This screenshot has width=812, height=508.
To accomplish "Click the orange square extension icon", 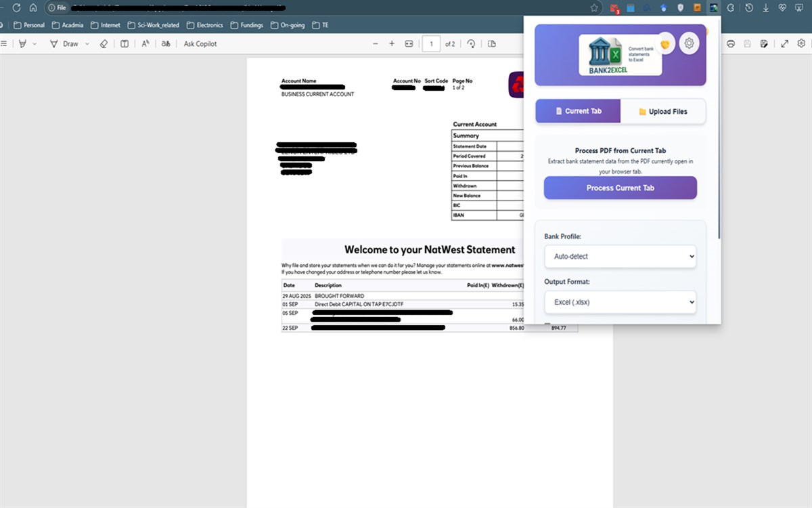I will tap(697, 8).
